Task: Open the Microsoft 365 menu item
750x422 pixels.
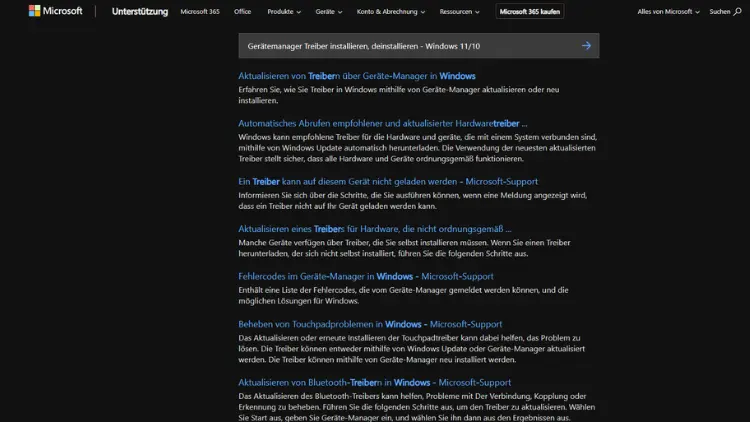Action: (200, 11)
